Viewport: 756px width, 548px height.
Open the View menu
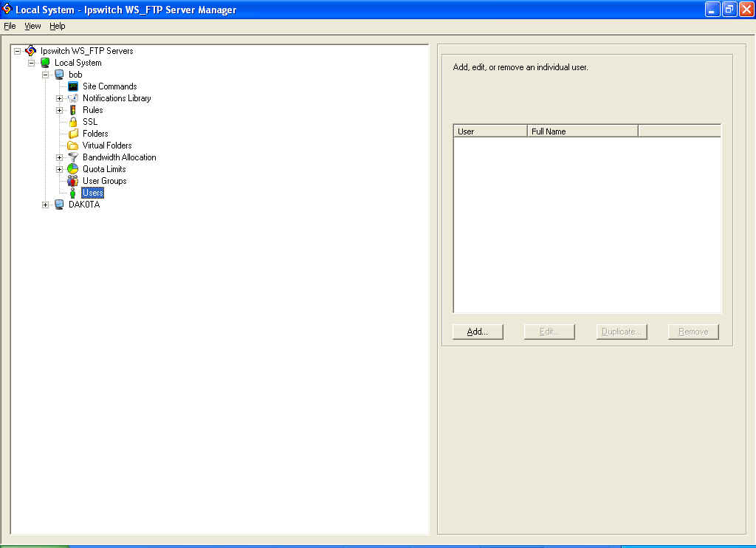coord(32,26)
